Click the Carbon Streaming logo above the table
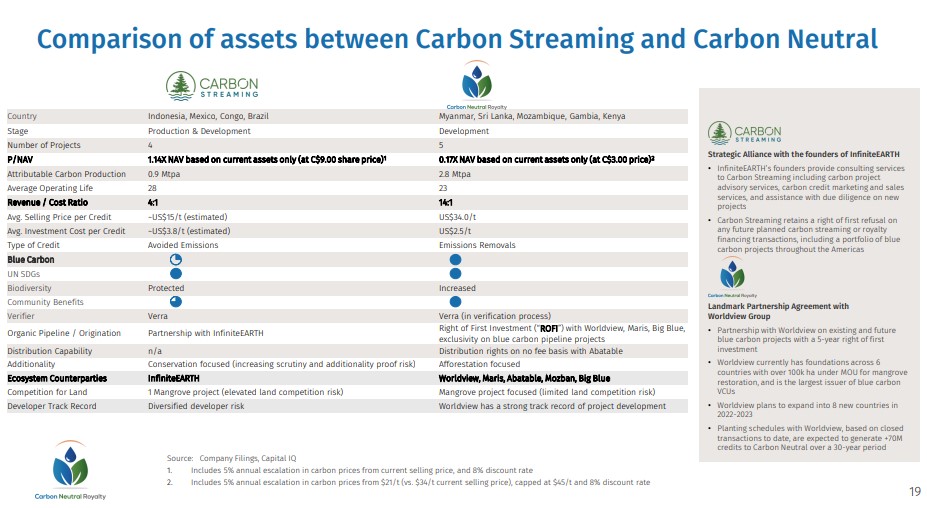The width and height of the screenshot is (927, 508). [x=212, y=86]
